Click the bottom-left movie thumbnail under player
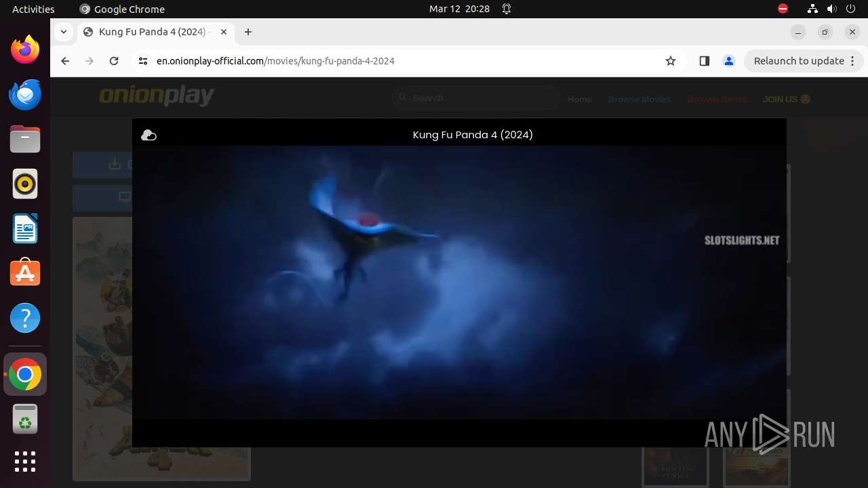 pos(675,466)
